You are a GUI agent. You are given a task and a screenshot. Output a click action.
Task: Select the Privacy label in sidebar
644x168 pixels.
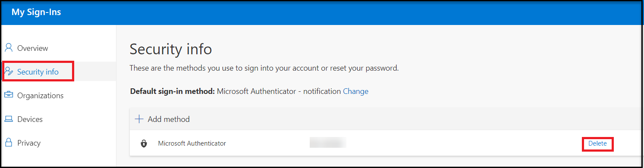tap(29, 143)
